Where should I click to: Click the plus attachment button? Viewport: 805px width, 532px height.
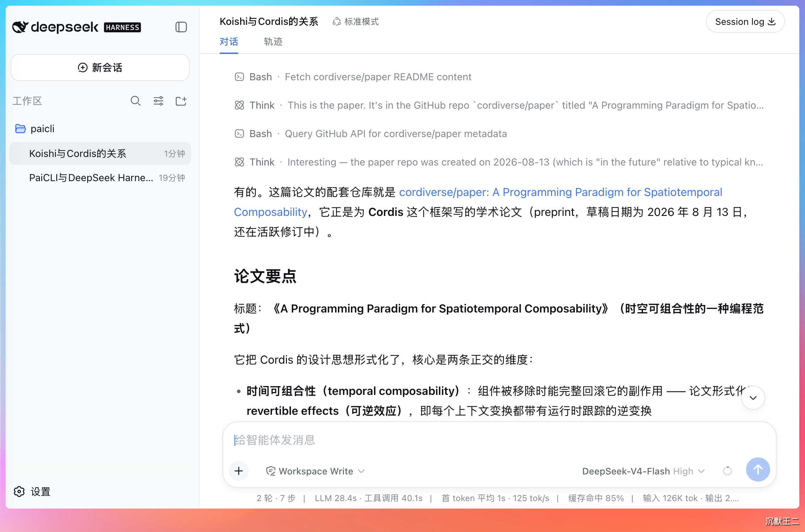coord(239,471)
